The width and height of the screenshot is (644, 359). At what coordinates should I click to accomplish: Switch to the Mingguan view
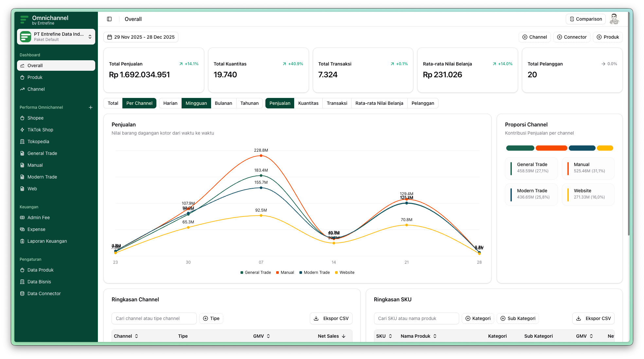click(x=196, y=103)
